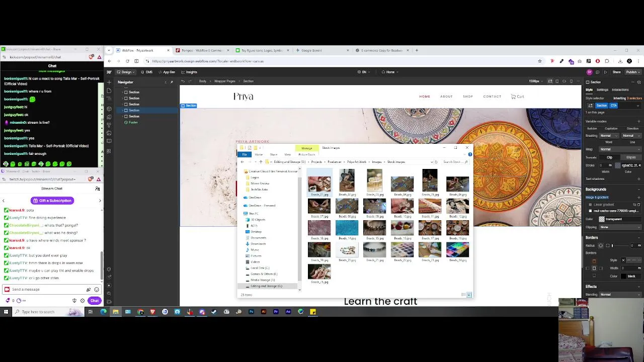The height and width of the screenshot is (362, 644).
Task: Open emoji picker in Send a message box
Action: [97, 290]
